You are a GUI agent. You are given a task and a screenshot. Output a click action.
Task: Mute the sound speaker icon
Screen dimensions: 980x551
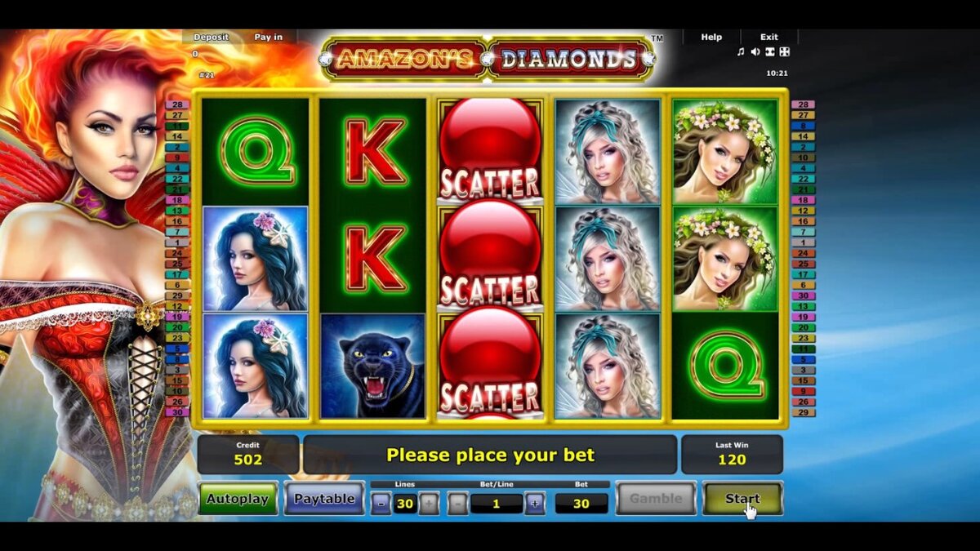755,52
